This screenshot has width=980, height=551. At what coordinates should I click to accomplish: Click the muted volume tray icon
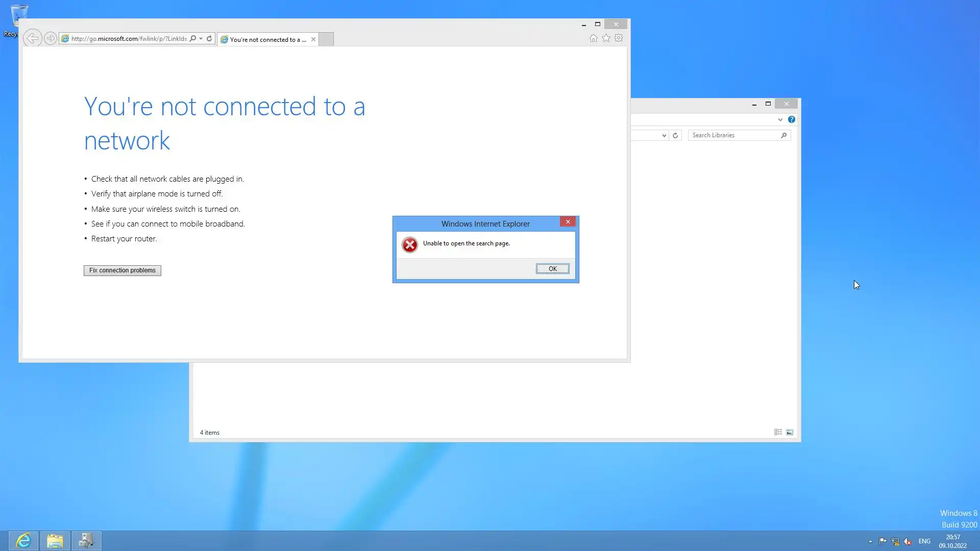click(x=908, y=541)
